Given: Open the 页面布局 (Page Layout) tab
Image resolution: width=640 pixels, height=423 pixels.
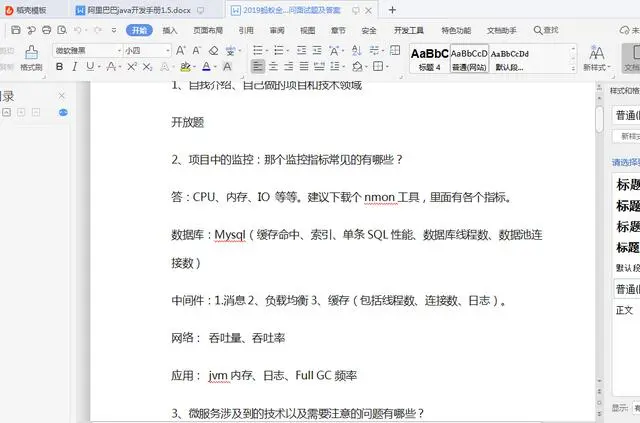Looking at the screenshot, I should click(208, 30).
